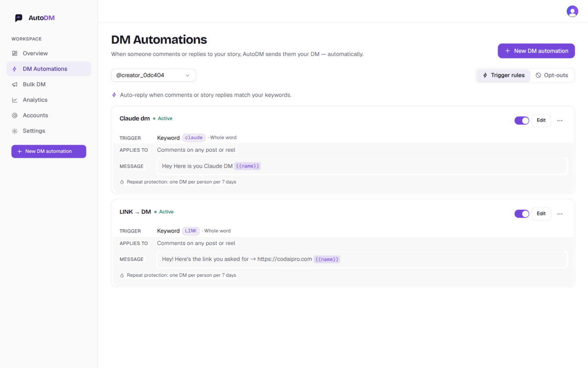Click 'Whole word' text in the LINK trigger
The width and height of the screenshot is (588, 368).
pos(217,231)
